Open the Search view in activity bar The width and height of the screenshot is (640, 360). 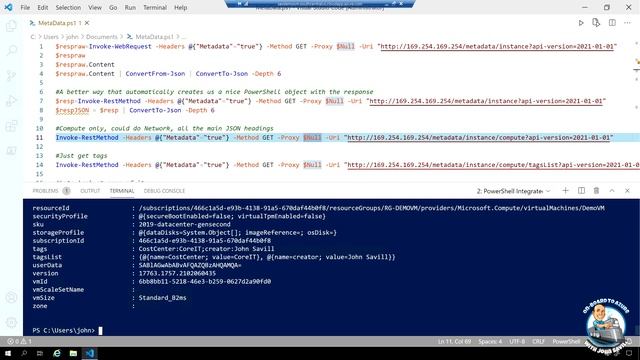11,50
